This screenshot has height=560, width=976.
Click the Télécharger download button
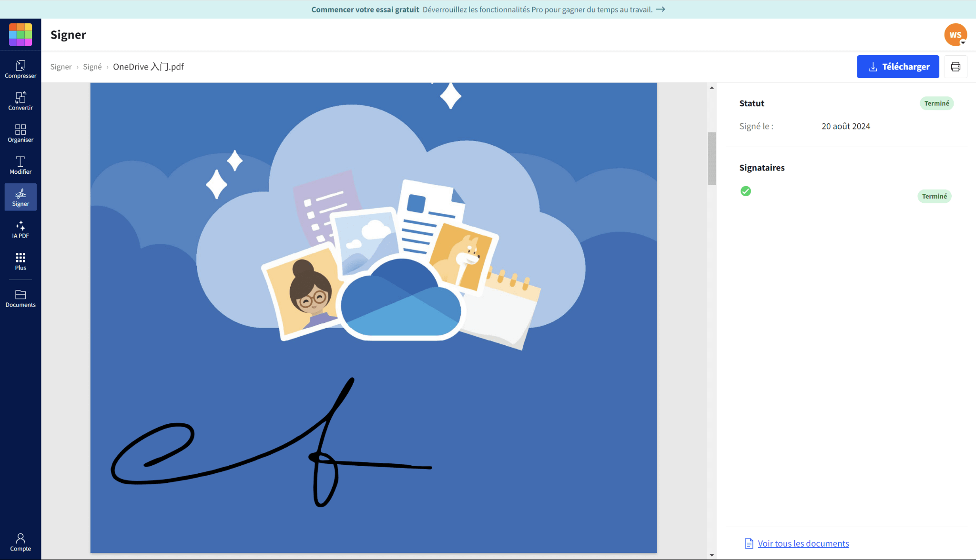click(897, 67)
